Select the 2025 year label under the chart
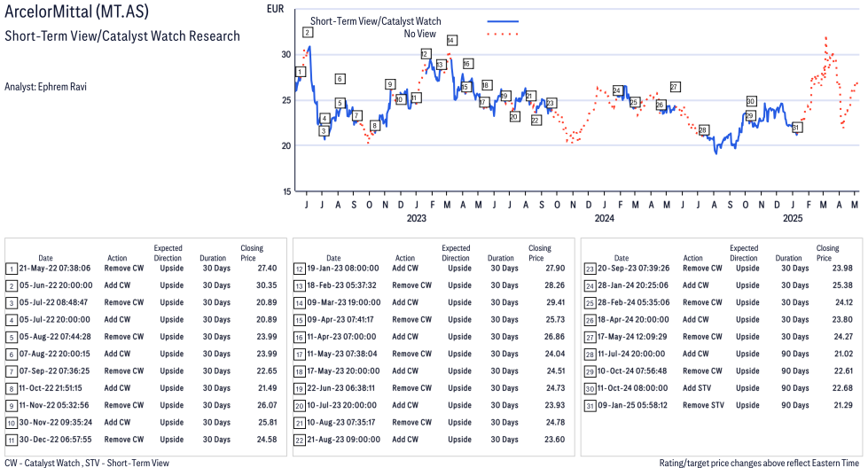Image resolution: width=868 pixels, height=468 pixels. [793, 218]
